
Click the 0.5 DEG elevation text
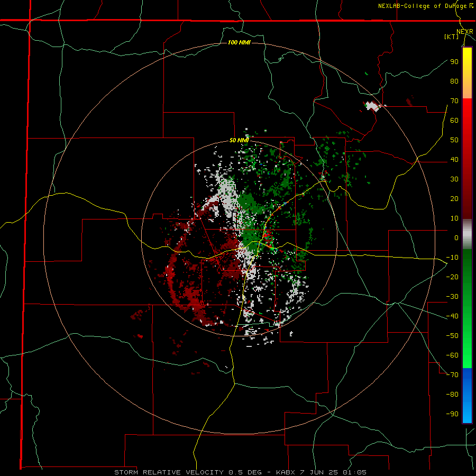click(249, 472)
